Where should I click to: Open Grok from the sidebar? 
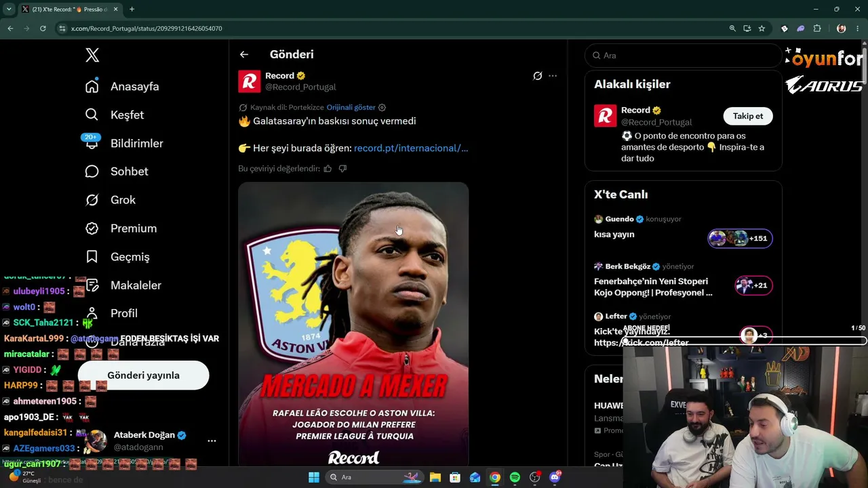click(111, 200)
